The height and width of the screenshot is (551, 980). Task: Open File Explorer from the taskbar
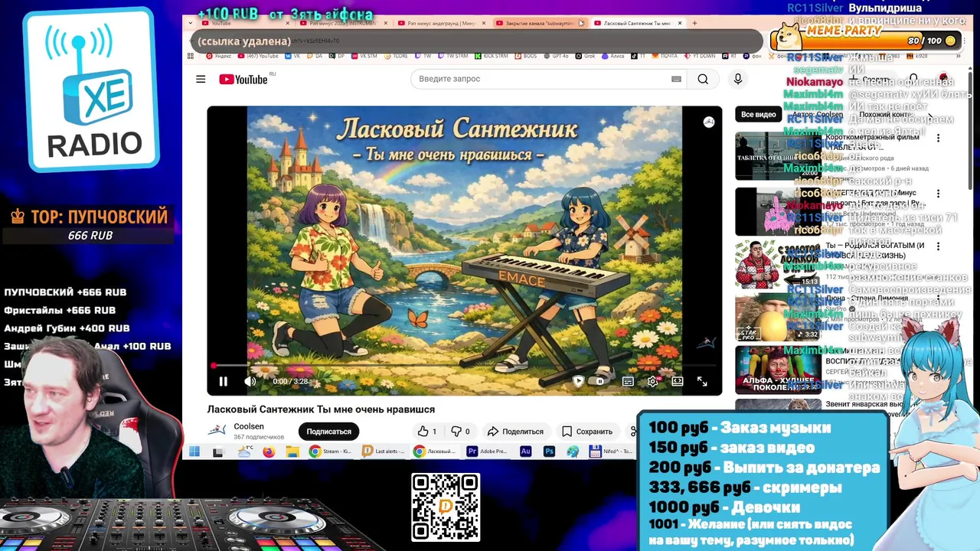click(x=292, y=452)
